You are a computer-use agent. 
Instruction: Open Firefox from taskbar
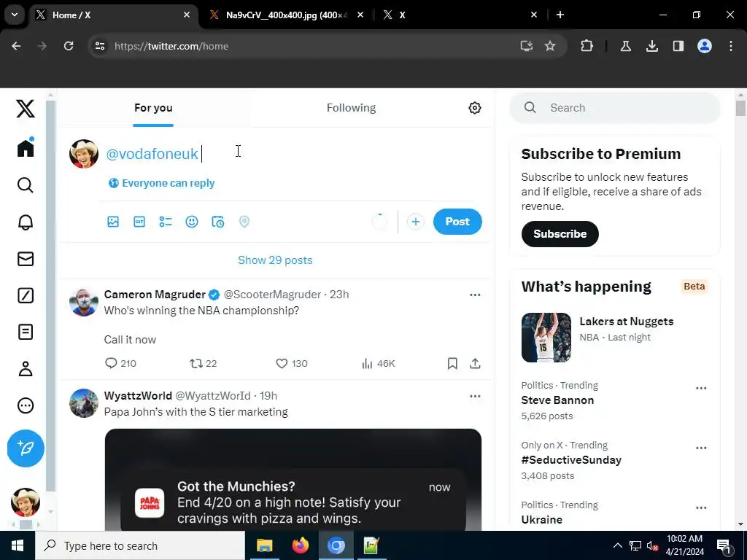(300, 545)
